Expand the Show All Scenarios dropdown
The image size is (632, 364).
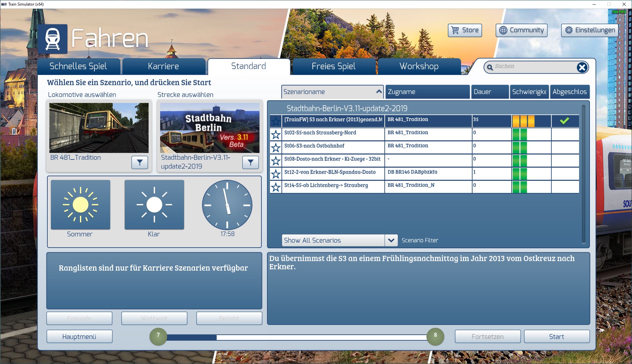tap(391, 240)
